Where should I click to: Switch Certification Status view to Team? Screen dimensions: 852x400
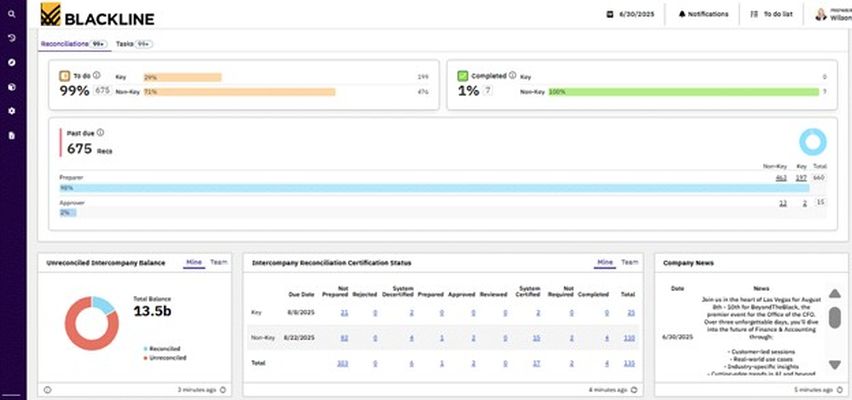click(629, 262)
